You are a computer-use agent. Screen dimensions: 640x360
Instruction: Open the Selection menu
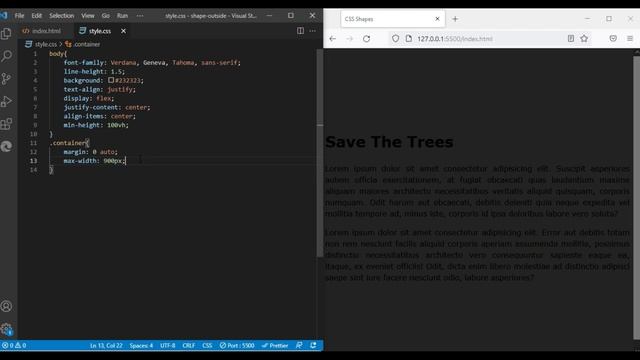pos(62,16)
